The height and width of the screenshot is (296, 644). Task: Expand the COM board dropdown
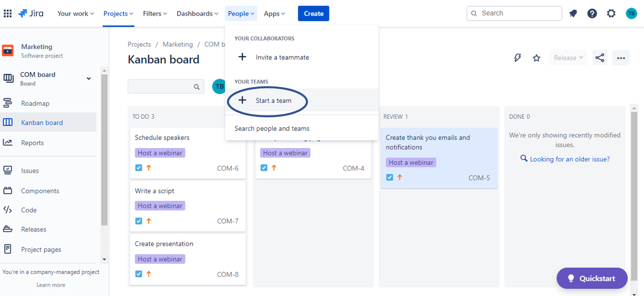tap(89, 79)
